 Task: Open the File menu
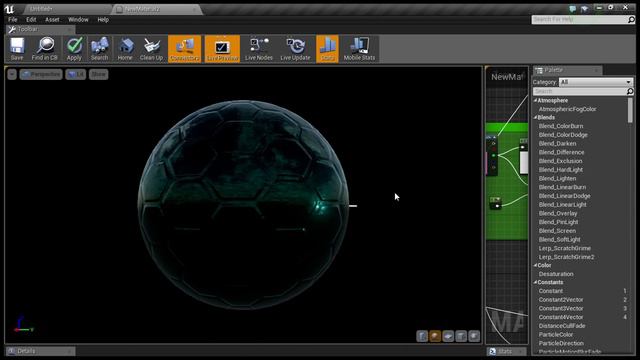tap(13, 20)
